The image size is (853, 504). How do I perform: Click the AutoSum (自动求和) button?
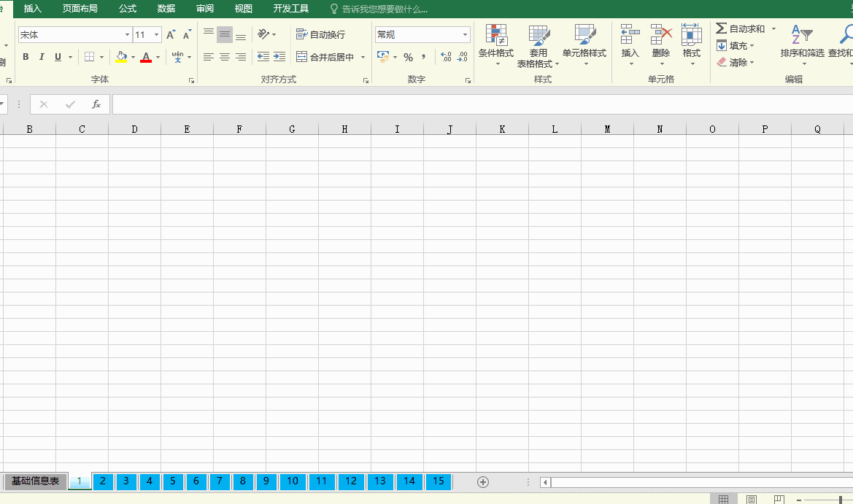point(741,28)
